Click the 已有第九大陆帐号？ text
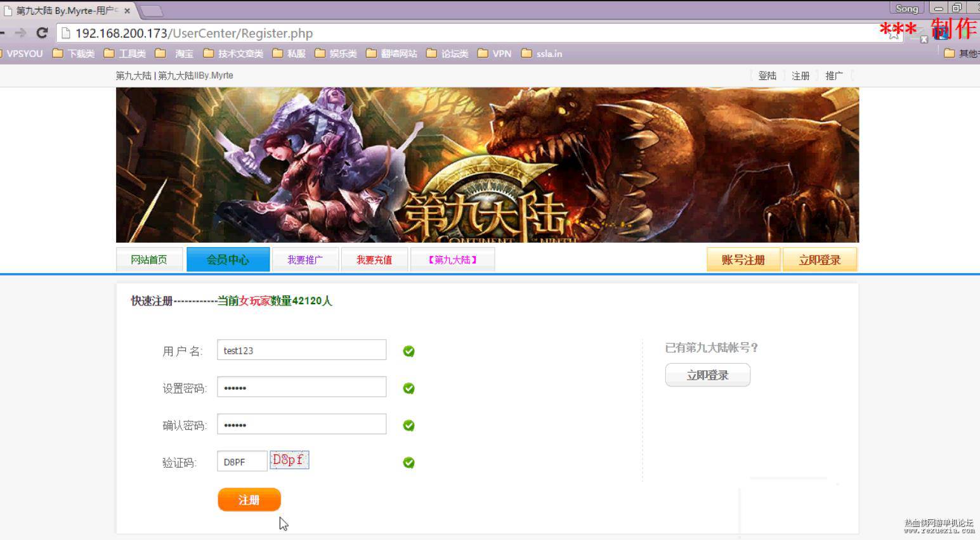Viewport: 980px width, 540px height. (712, 348)
